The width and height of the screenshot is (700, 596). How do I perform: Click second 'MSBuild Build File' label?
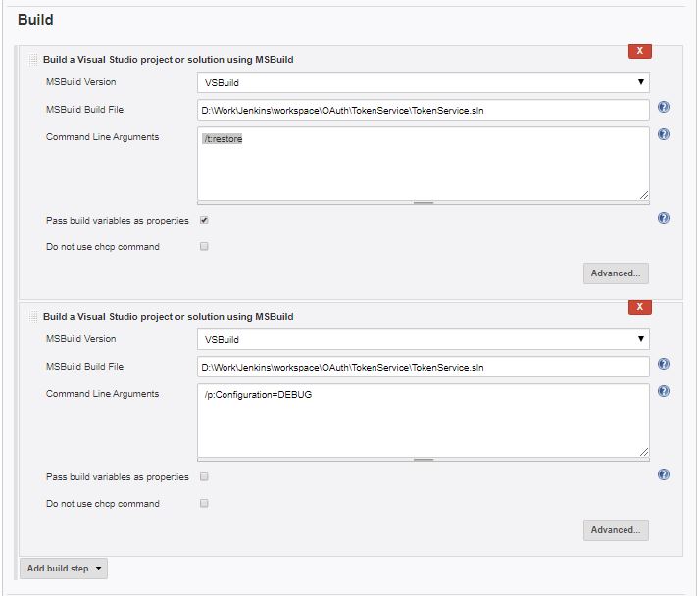click(85, 366)
